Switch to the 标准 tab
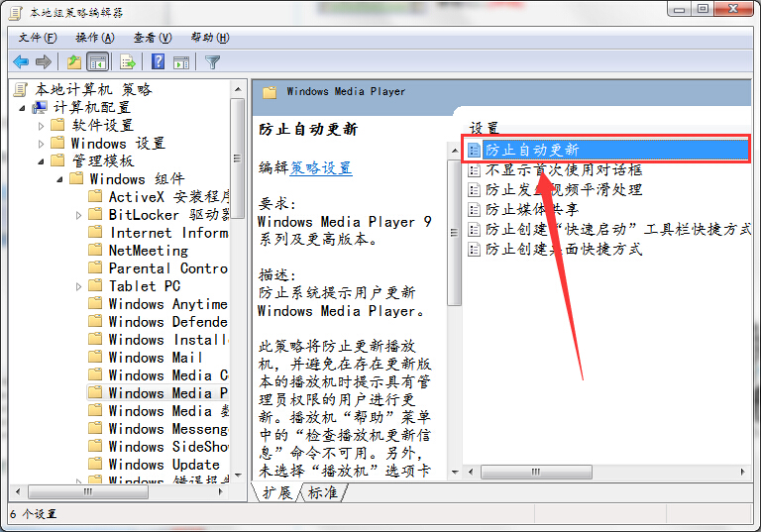Screen dimensions: 761x532 click(322, 492)
